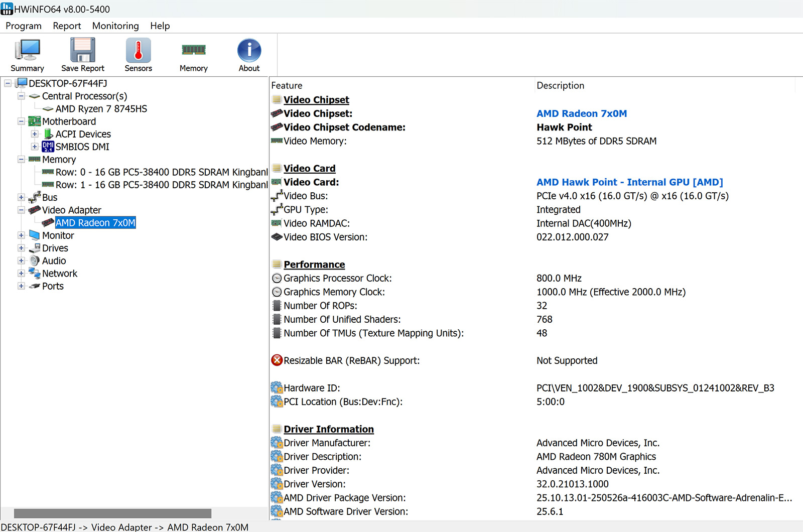Open the Program menu
Image resolution: width=803 pixels, height=532 pixels.
24,26
